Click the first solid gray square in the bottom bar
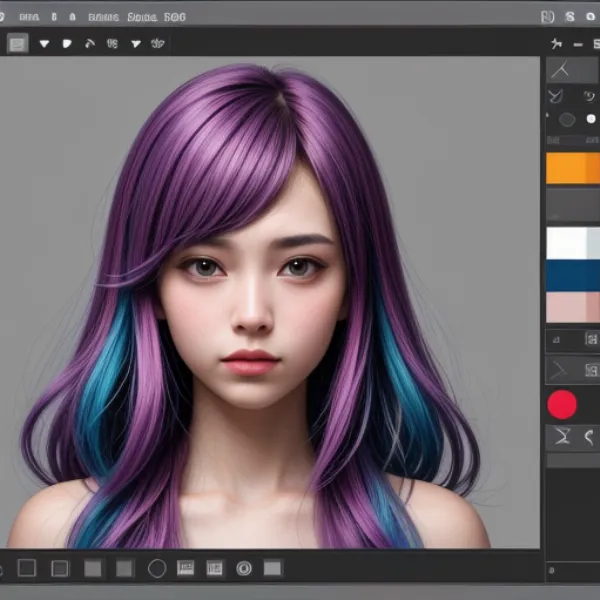The height and width of the screenshot is (600, 600). coord(93,568)
